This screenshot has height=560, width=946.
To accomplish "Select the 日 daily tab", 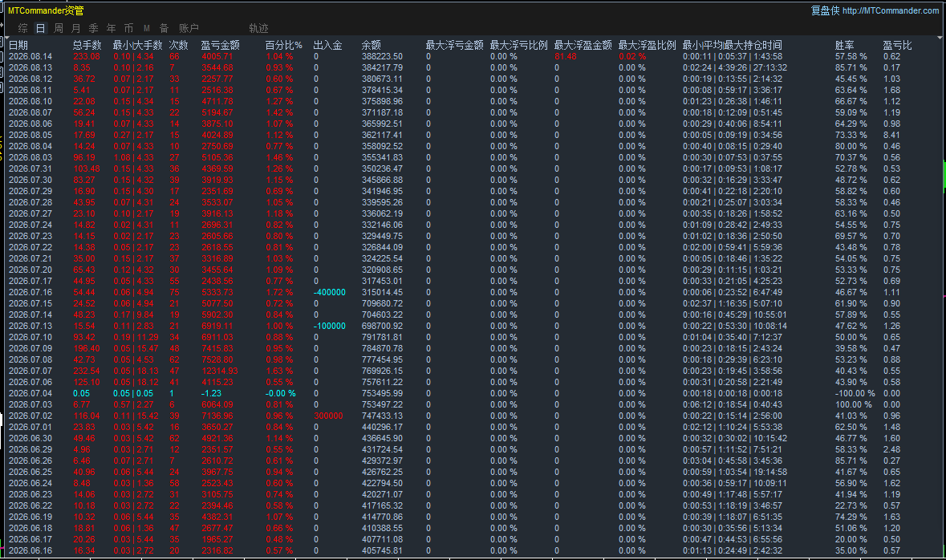I will (x=40, y=28).
